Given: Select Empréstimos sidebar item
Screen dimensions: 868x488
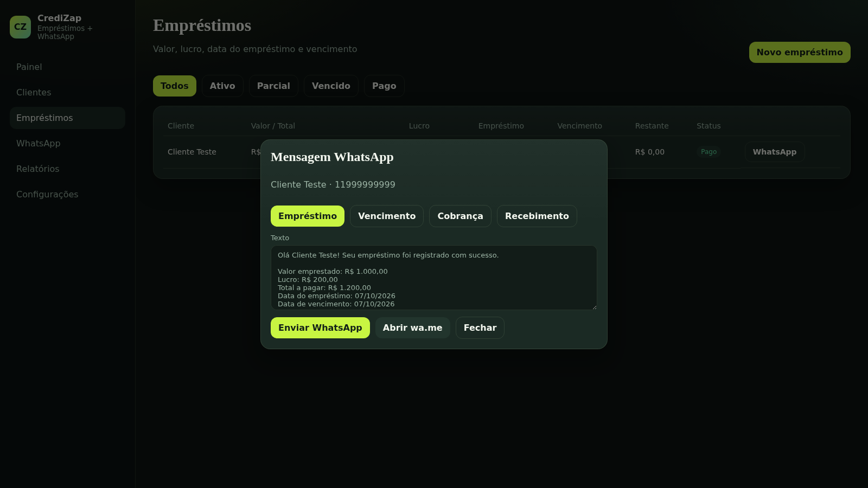Looking at the screenshot, I should point(67,118).
